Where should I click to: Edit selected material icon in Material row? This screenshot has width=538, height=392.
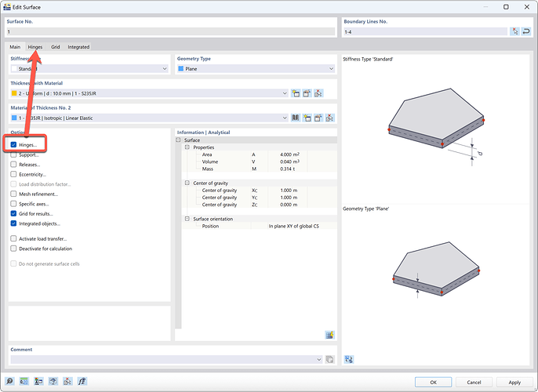tap(318, 118)
